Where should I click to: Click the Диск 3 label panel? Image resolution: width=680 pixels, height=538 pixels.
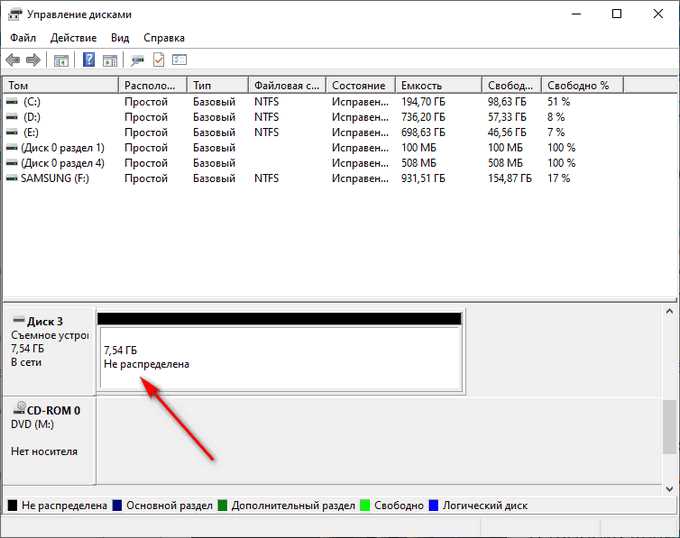click(49, 350)
